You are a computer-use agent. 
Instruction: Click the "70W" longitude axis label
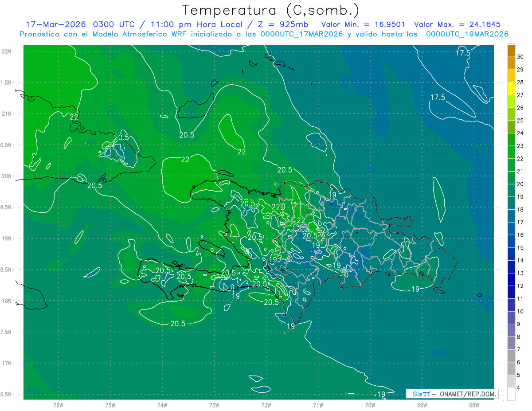click(370, 405)
